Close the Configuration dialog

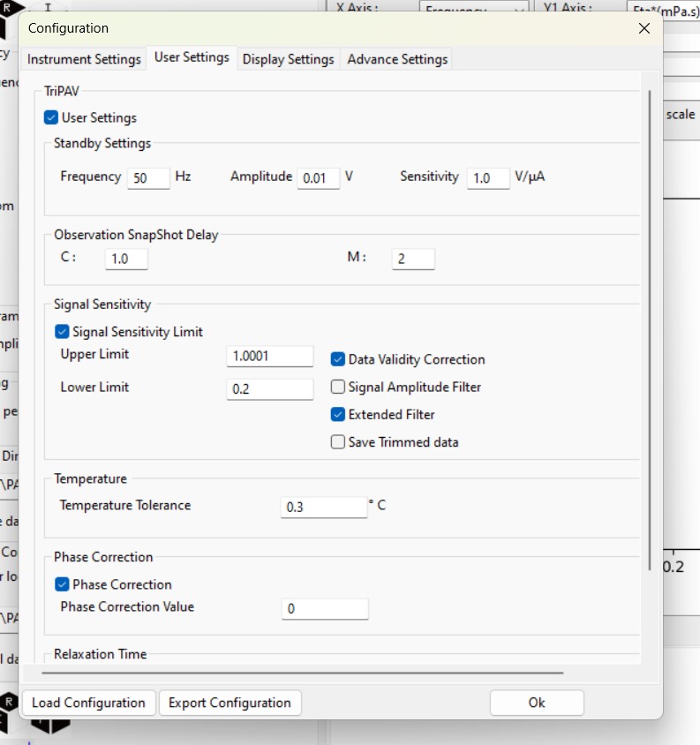tap(644, 28)
